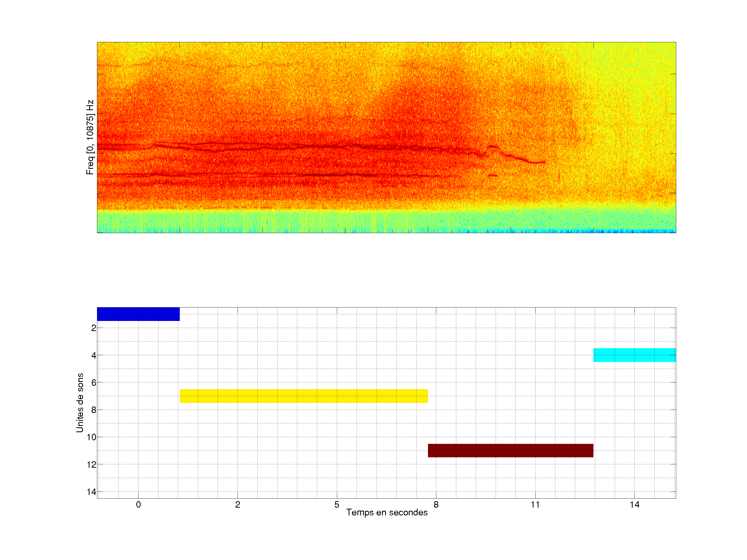Click the x-axis tick label '11'
The image size is (747, 560).
535,505
